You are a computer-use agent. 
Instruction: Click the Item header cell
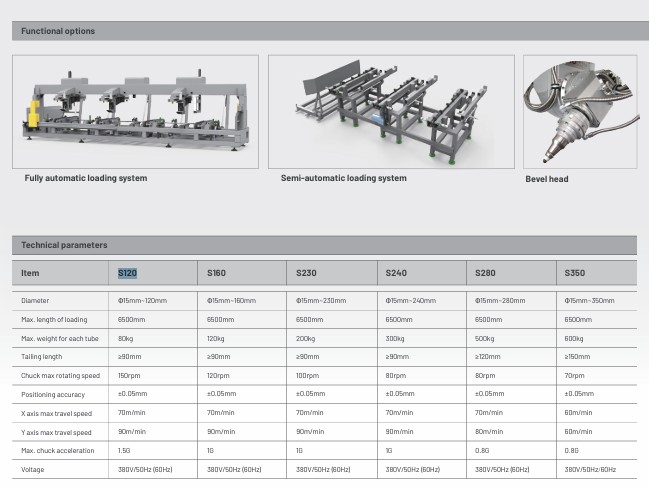pos(31,272)
